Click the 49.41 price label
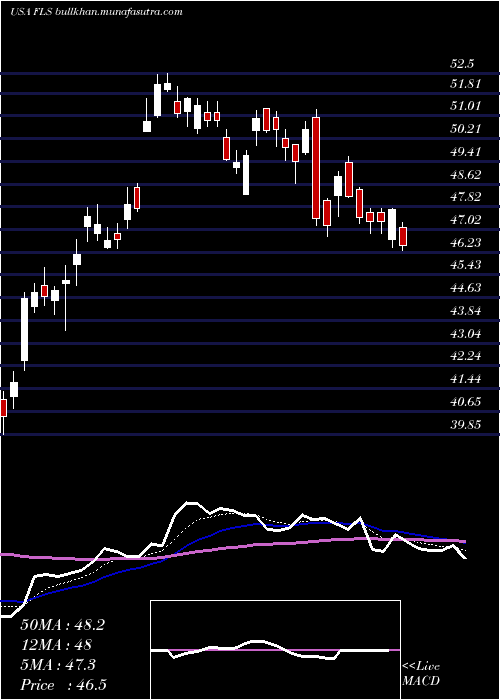The image size is (500, 700). (465, 152)
